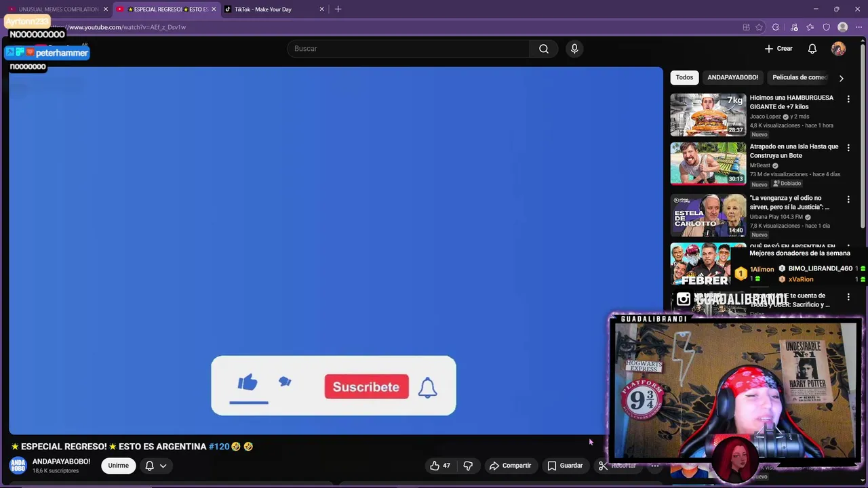Close the ESPECIAL REGRESO tab
Image resolution: width=868 pixels, height=488 pixels.
pos(214,9)
